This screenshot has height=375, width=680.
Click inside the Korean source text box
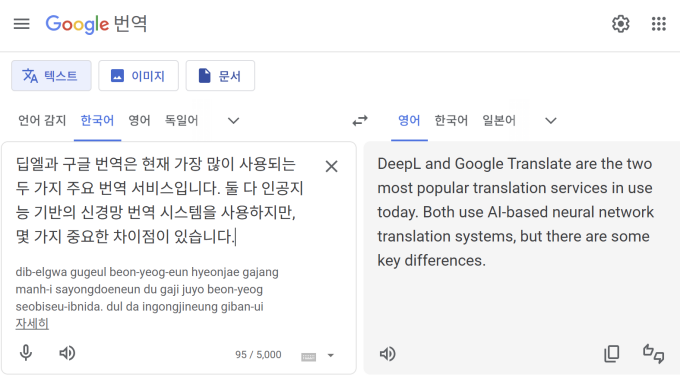[160, 200]
